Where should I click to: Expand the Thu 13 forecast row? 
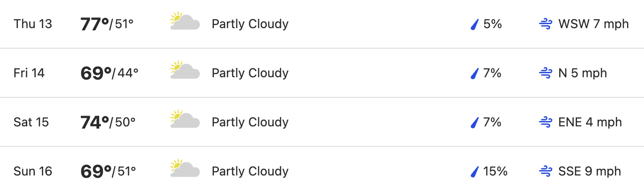coord(322,24)
